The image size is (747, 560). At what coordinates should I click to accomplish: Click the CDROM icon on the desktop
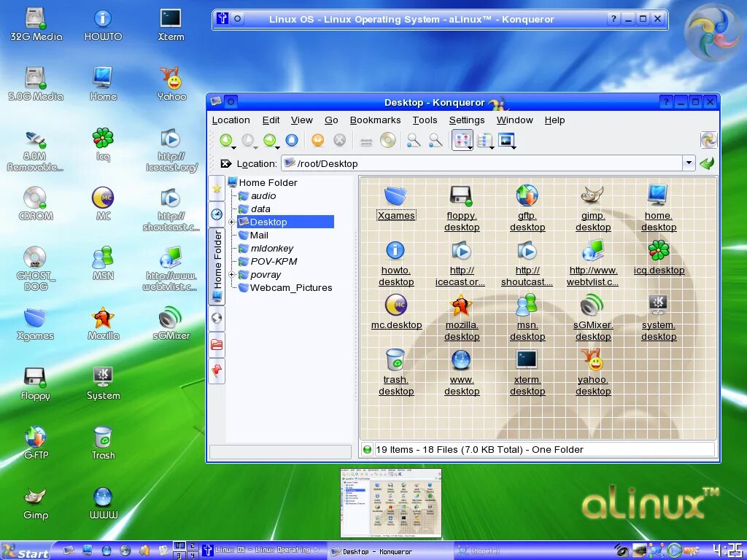[35, 203]
